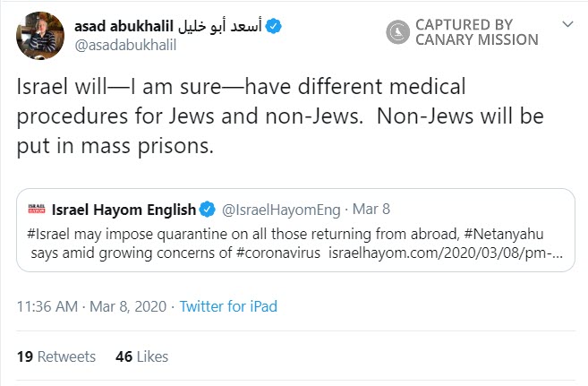Open the tweet options chevron menu
This screenshot has height=386, width=588.
[x=566, y=21]
